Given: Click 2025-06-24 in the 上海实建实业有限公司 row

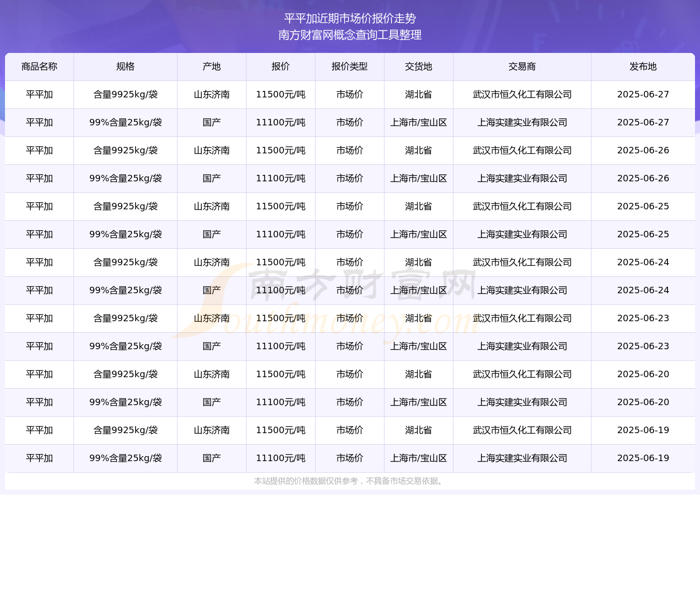Looking at the screenshot, I should pos(643,290).
